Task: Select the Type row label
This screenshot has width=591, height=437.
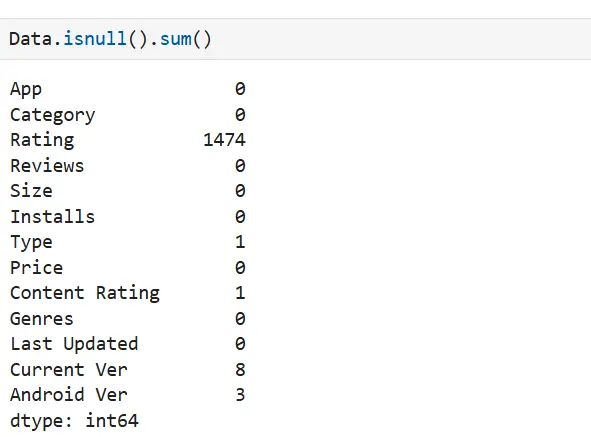Action: point(31,242)
